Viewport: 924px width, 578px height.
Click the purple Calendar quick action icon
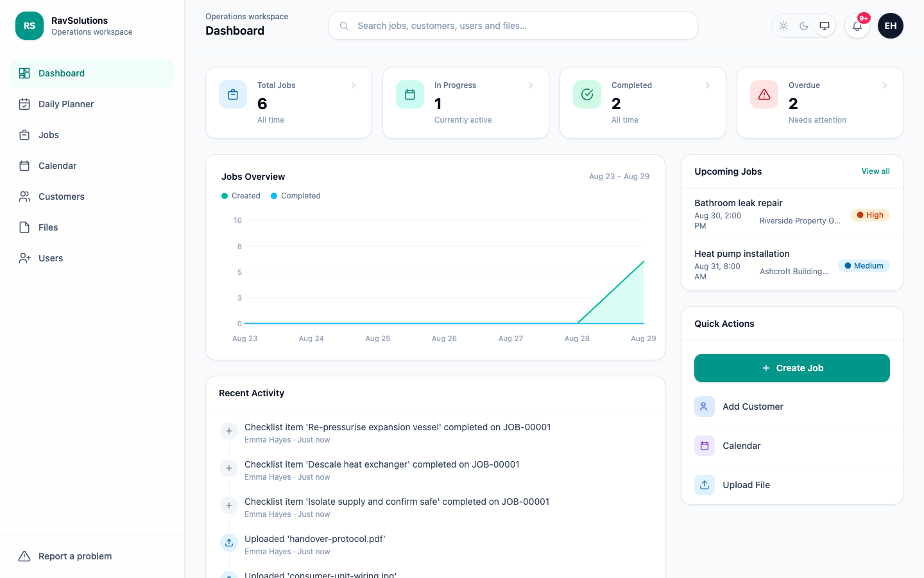[x=705, y=446]
